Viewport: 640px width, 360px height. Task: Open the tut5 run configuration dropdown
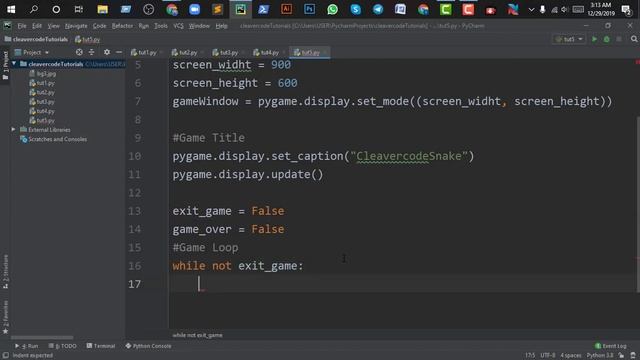pos(569,39)
